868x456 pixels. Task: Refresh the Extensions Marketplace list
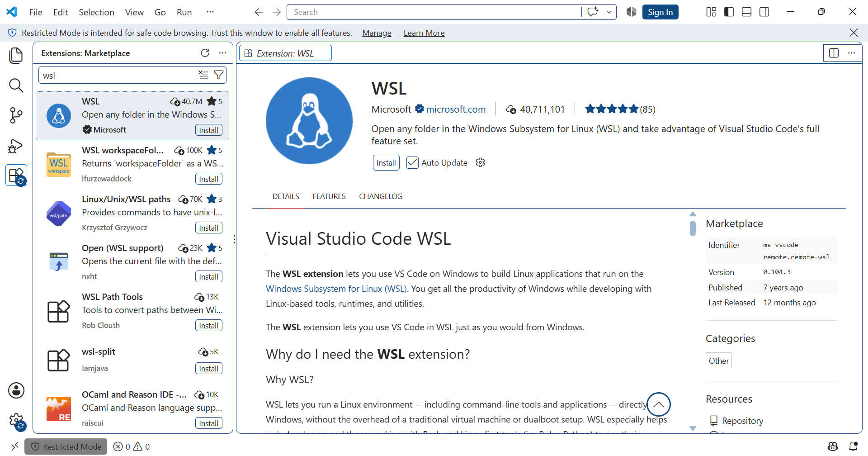[205, 53]
